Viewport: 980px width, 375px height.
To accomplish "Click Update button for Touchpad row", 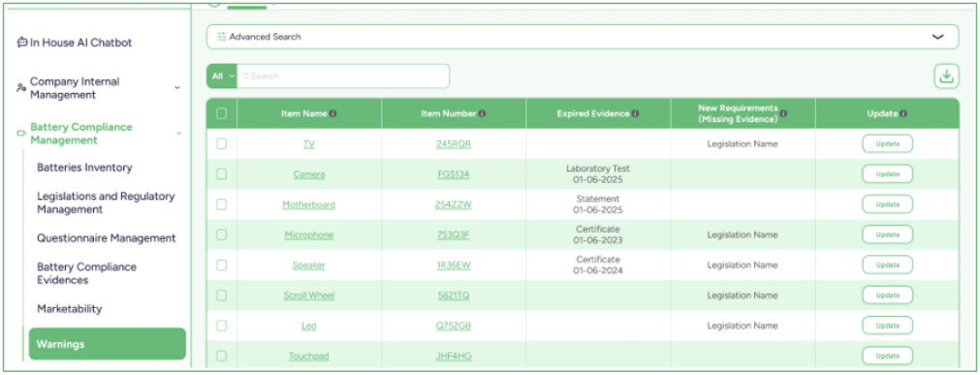I will (x=888, y=356).
